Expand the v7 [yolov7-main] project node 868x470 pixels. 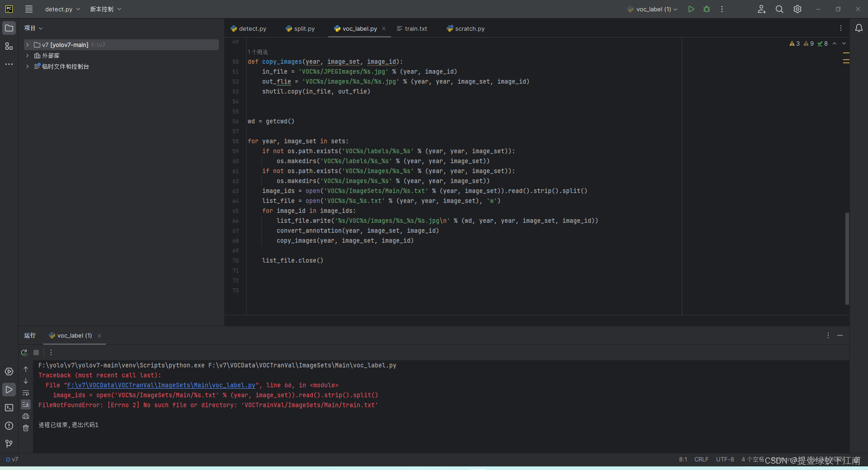pos(27,44)
